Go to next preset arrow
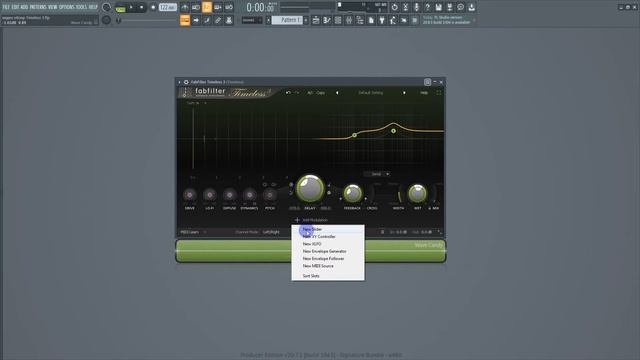Image resolution: width=640 pixels, height=360 pixels. click(x=404, y=93)
